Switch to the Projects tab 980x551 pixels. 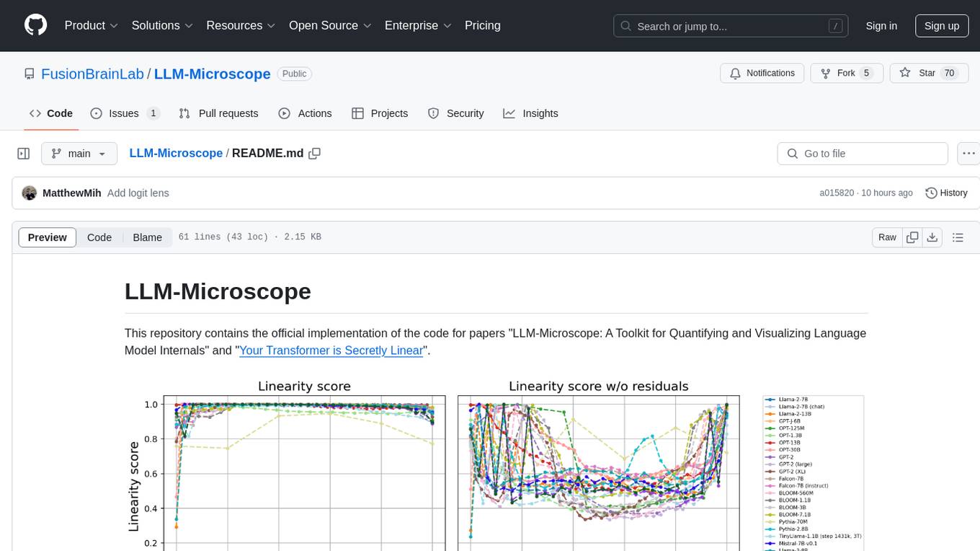click(380, 113)
